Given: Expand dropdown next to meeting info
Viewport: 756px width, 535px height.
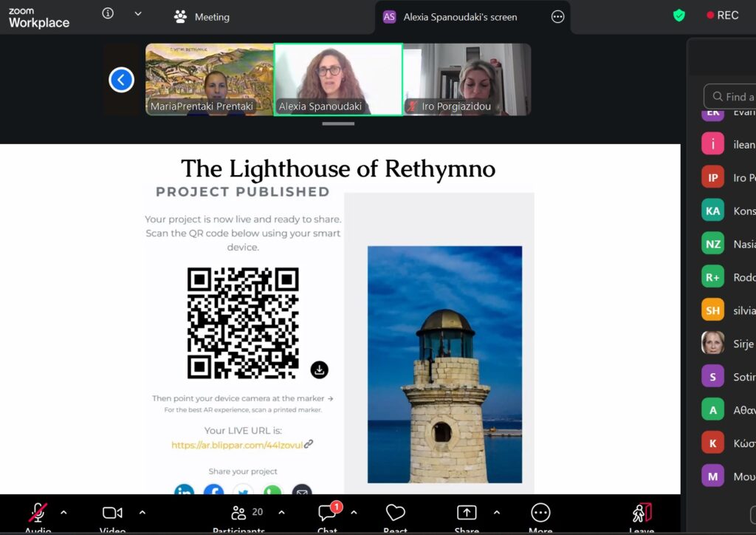Looking at the screenshot, I should pyautogui.click(x=138, y=14).
